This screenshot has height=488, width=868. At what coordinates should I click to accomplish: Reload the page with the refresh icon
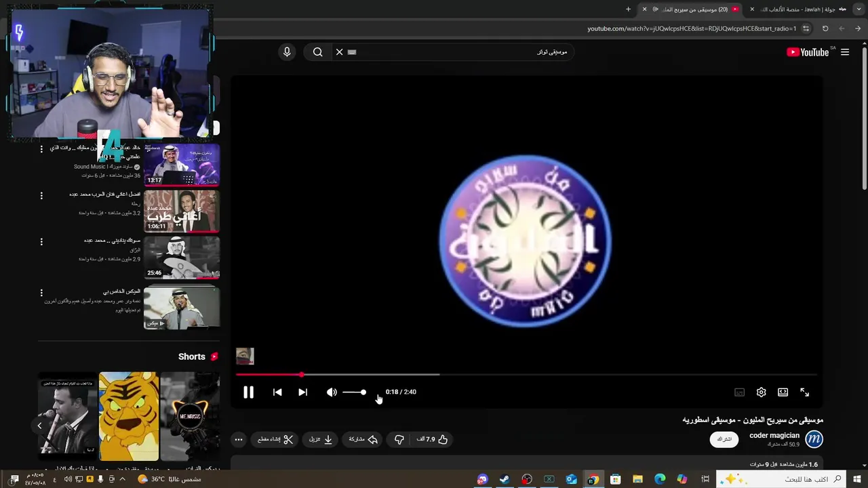pyautogui.click(x=825, y=28)
